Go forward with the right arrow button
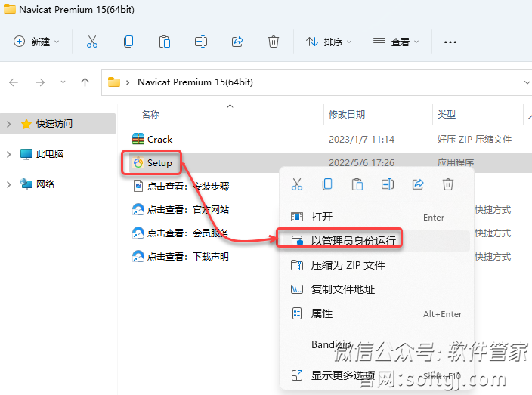 click(x=40, y=82)
